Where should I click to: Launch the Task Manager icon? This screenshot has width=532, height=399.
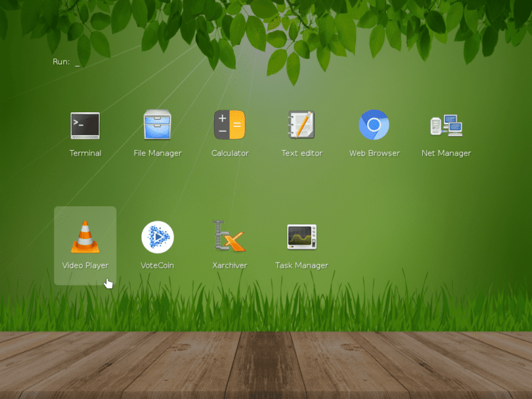point(301,238)
